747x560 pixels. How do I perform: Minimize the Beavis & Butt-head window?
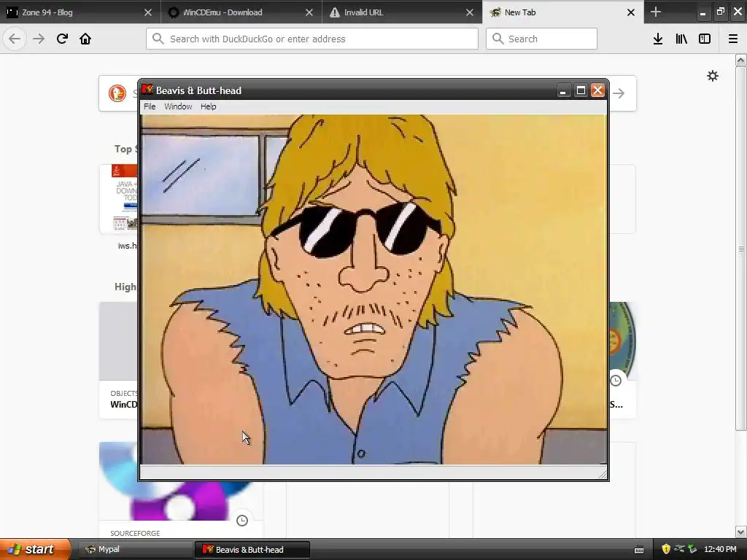click(x=562, y=90)
